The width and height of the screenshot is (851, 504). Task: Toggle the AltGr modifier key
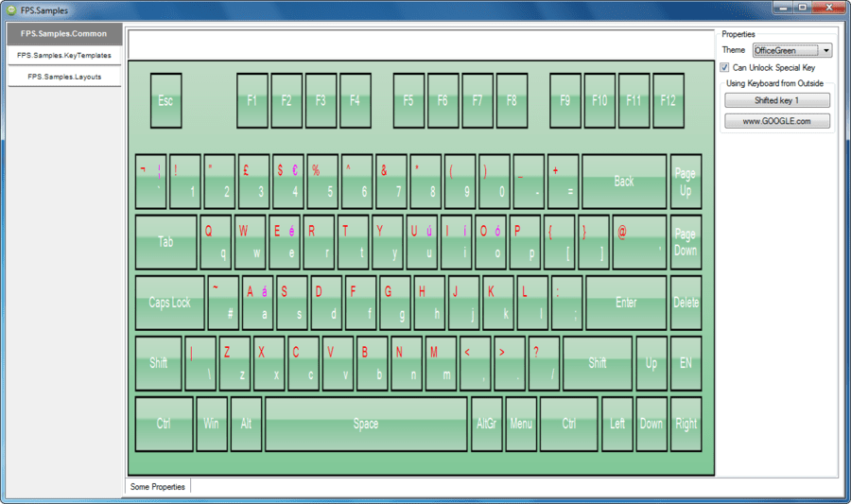point(487,424)
